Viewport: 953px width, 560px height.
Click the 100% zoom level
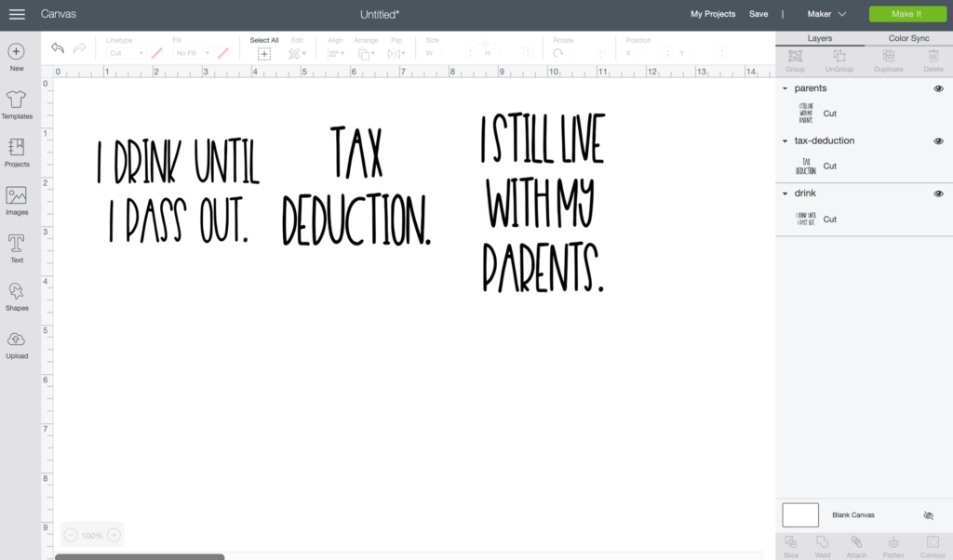click(92, 536)
